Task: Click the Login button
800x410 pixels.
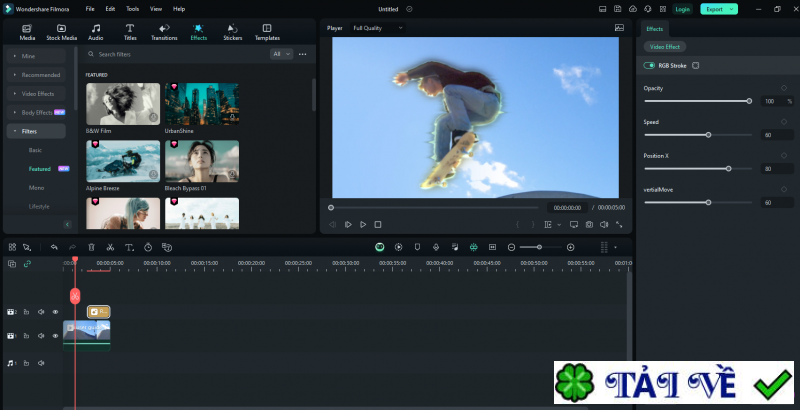Action: pos(682,9)
